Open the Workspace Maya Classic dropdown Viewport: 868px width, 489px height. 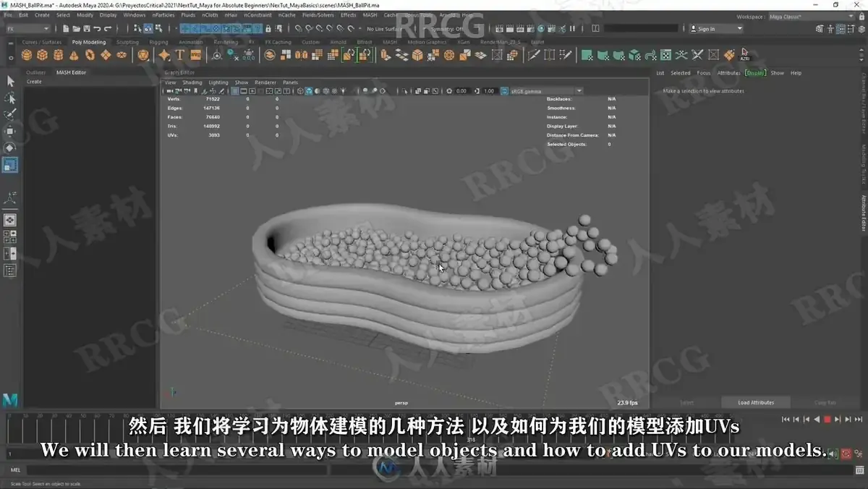tap(812, 16)
